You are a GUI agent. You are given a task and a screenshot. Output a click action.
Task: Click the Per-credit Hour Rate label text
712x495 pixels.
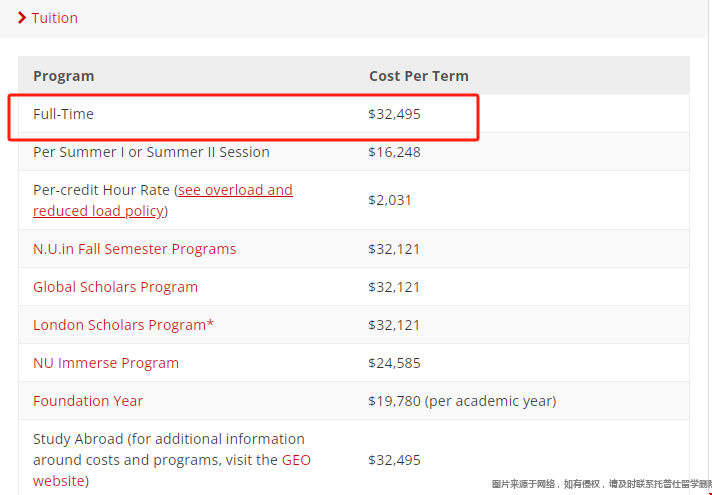100,190
